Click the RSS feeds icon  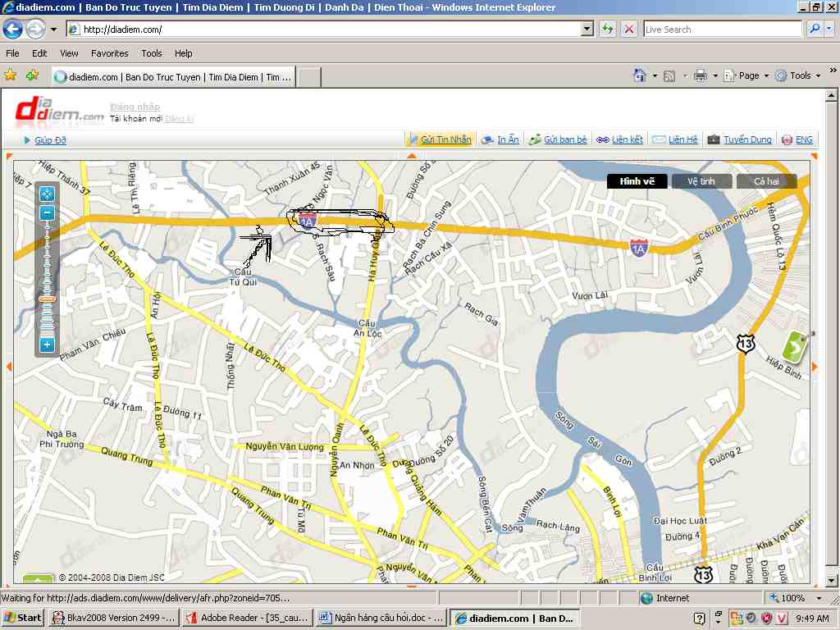click(x=669, y=76)
